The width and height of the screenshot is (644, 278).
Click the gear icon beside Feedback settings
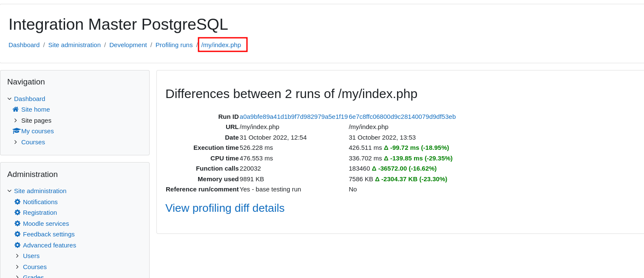click(x=17, y=234)
